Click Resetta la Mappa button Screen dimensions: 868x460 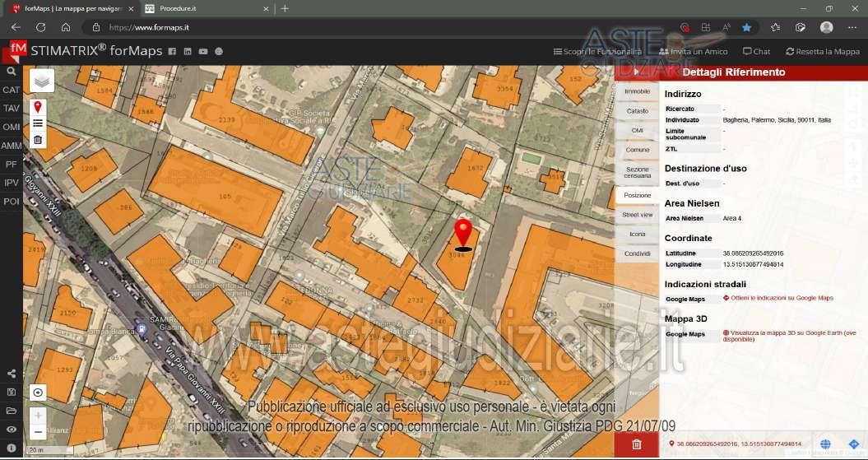pos(822,51)
